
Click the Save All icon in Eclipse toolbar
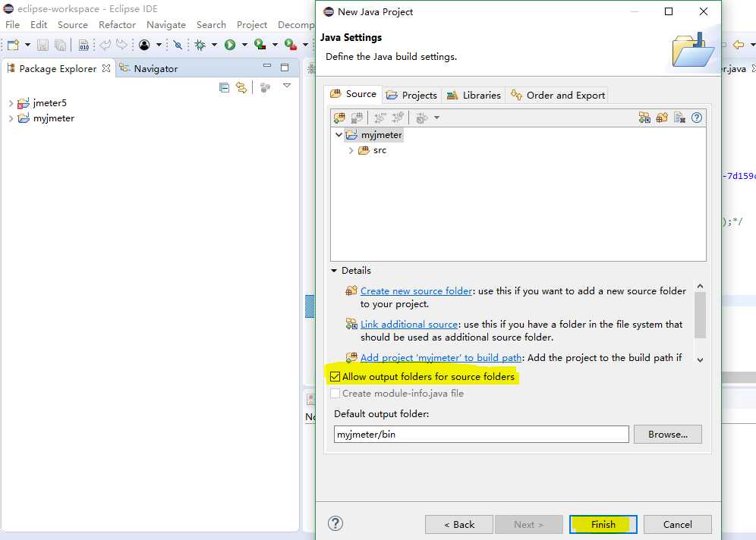coord(60,45)
